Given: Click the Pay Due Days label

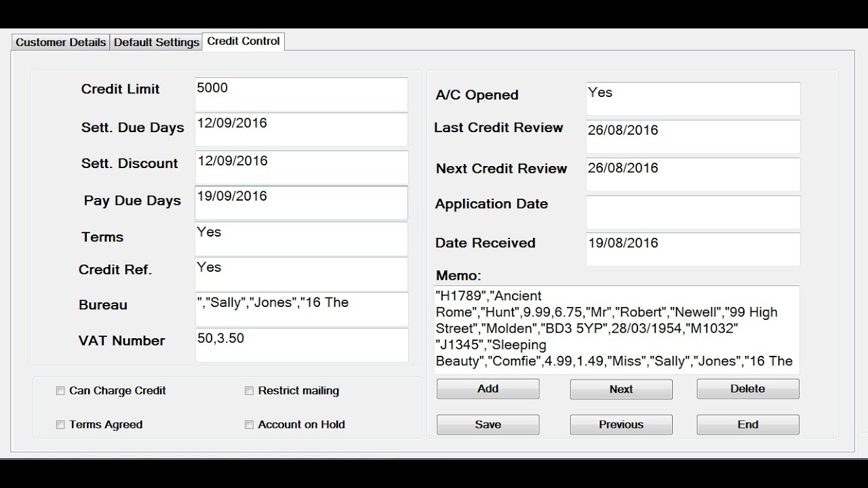Looking at the screenshot, I should (x=132, y=201).
